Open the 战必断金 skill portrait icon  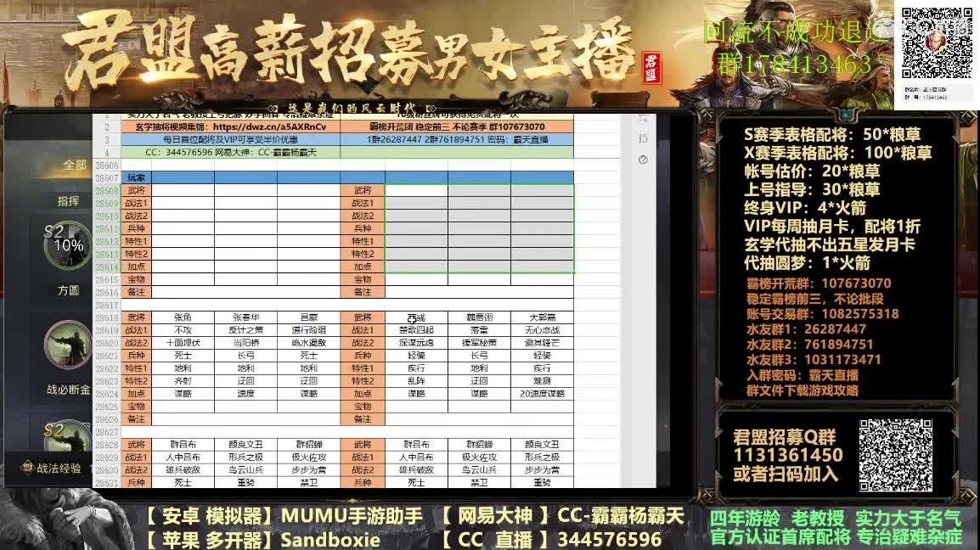[x=67, y=345]
